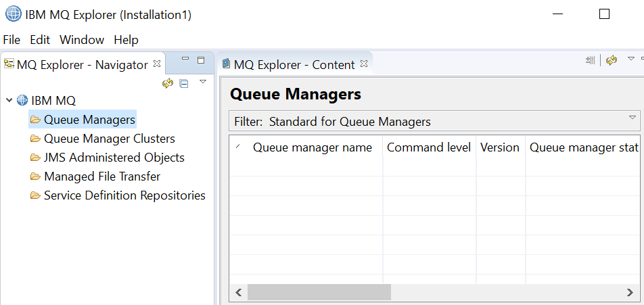644x305 pixels.
Task: Collapse the IBM MQ tree node
Action: coord(9,100)
